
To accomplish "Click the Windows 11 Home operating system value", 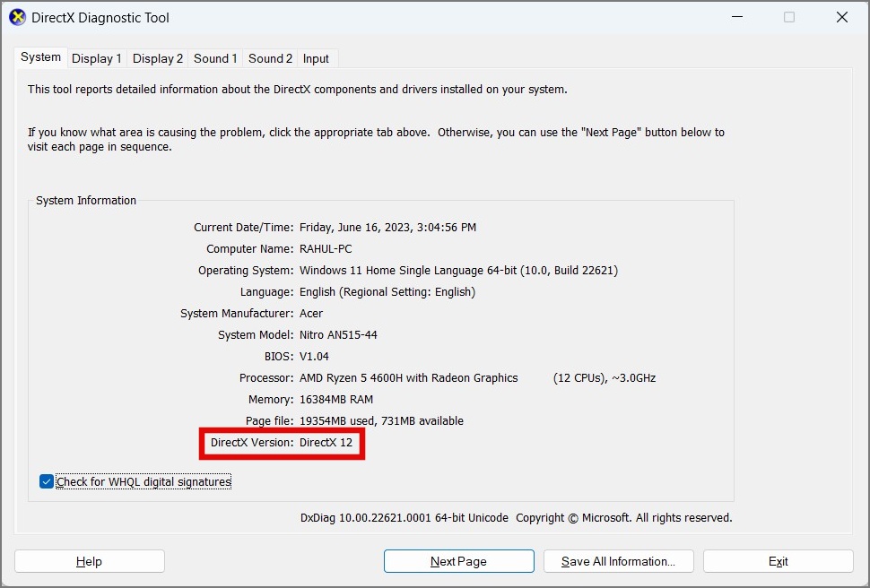I will (458, 271).
